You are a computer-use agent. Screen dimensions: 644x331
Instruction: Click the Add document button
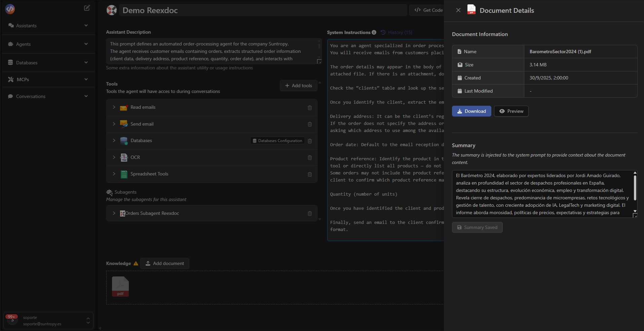tap(165, 263)
